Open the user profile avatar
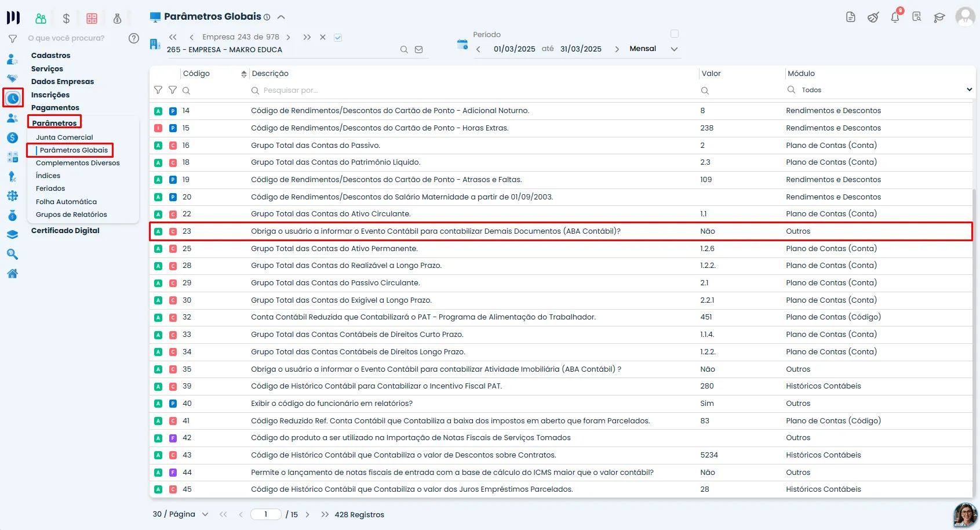The image size is (980, 530). click(x=965, y=16)
